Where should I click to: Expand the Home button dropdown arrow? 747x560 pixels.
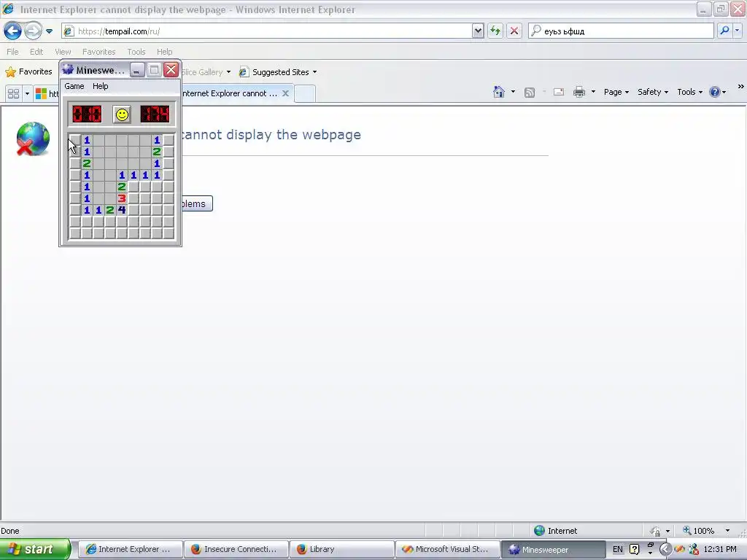(x=513, y=91)
